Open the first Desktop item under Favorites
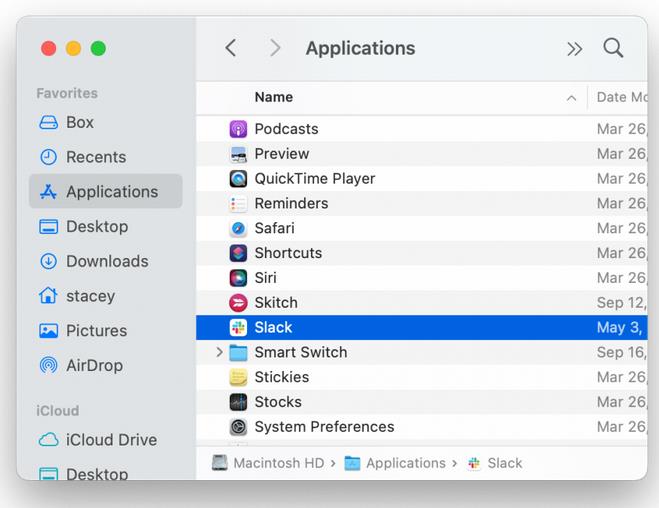 [x=97, y=226]
